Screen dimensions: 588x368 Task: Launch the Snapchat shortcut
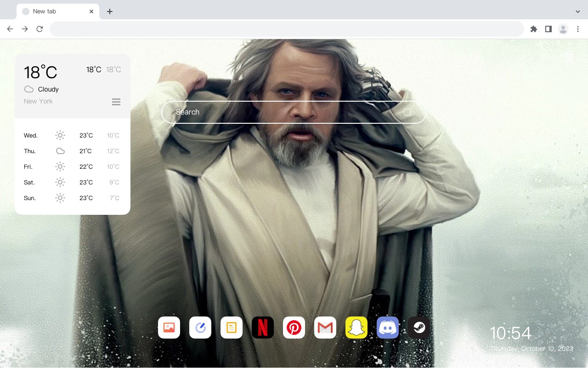click(x=356, y=328)
